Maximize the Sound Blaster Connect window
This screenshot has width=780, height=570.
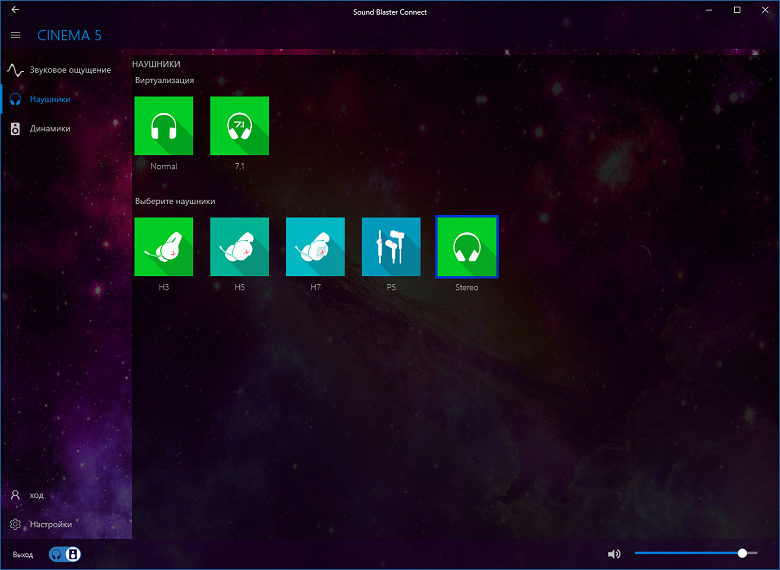(x=737, y=10)
